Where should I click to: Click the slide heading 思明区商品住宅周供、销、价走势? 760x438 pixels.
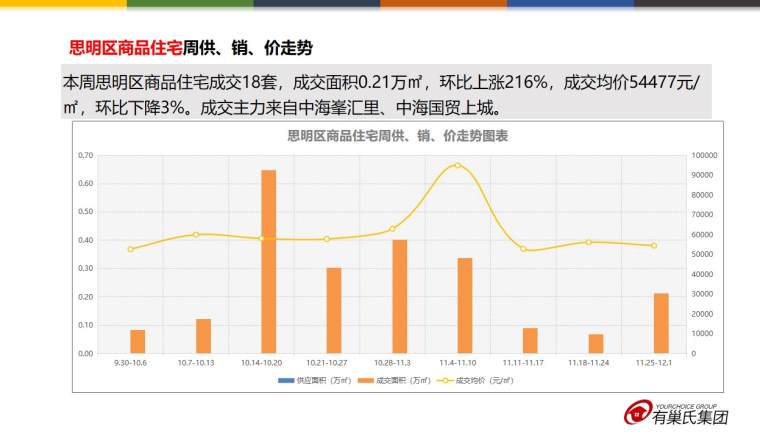[x=190, y=48]
